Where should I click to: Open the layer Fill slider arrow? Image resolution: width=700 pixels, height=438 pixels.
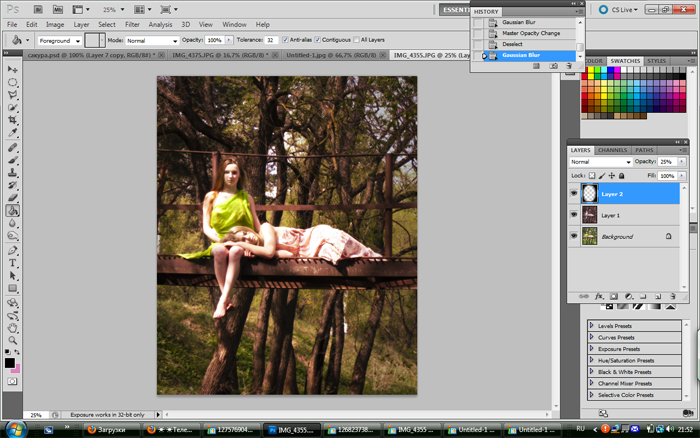pos(682,175)
